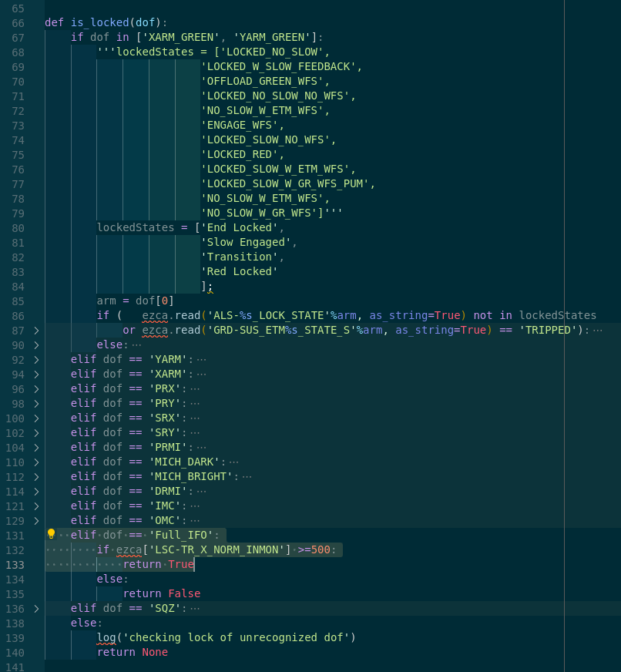Viewport: 621px width, 672px height.
Task: Click 'GRD-SUS_ETM%s_STATE_S' string
Action: 281,330
